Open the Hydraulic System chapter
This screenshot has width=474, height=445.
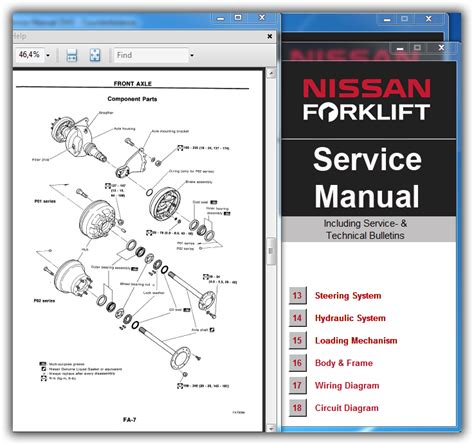pos(350,318)
